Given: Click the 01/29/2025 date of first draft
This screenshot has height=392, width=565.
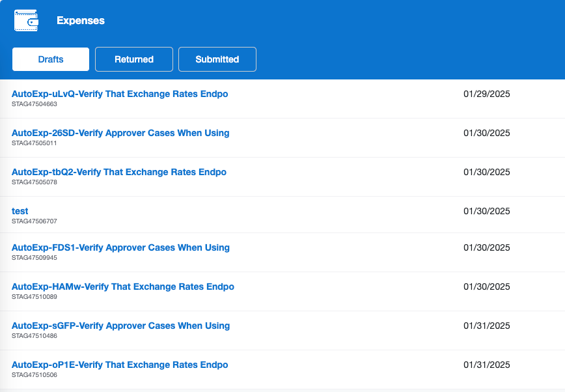Looking at the screenshot, I should point(486,94).
